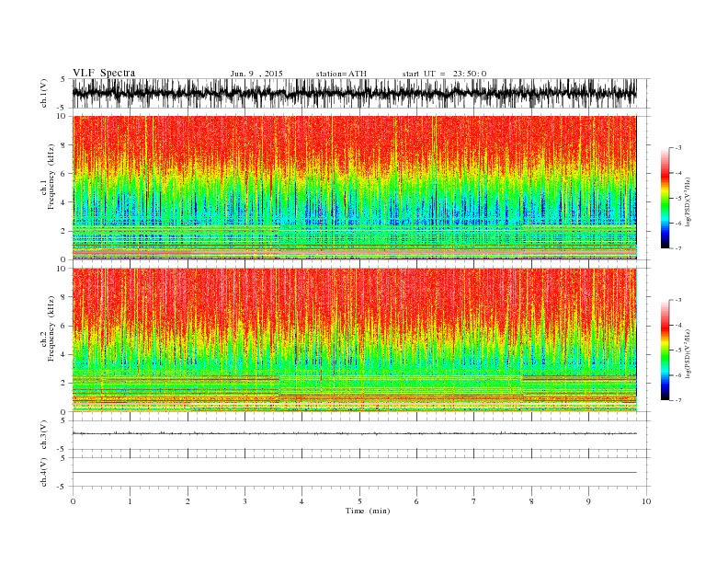
Task: Click the time axis tick label '5'
Action: (359, 501)
